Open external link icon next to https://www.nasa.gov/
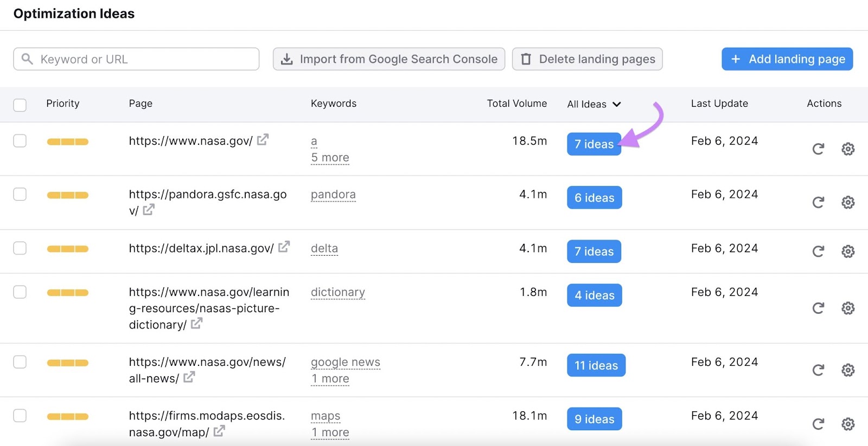 (263, 140)
